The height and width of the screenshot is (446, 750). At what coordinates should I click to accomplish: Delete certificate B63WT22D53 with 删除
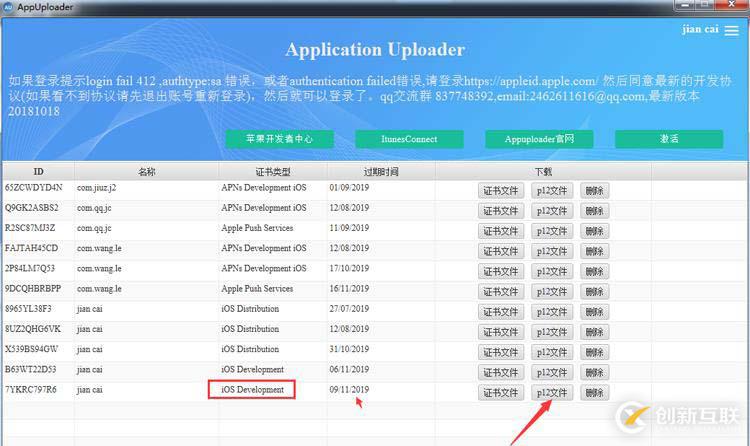(595, 372)
